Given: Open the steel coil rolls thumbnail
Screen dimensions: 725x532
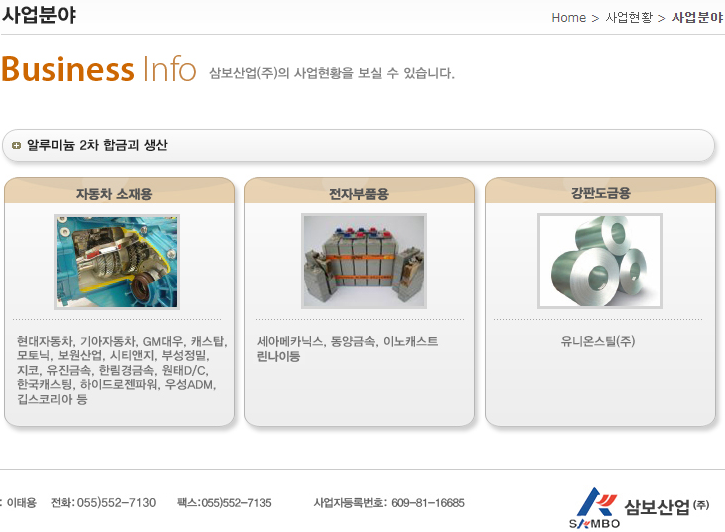Looking at the screenshot, I should 600,261.
